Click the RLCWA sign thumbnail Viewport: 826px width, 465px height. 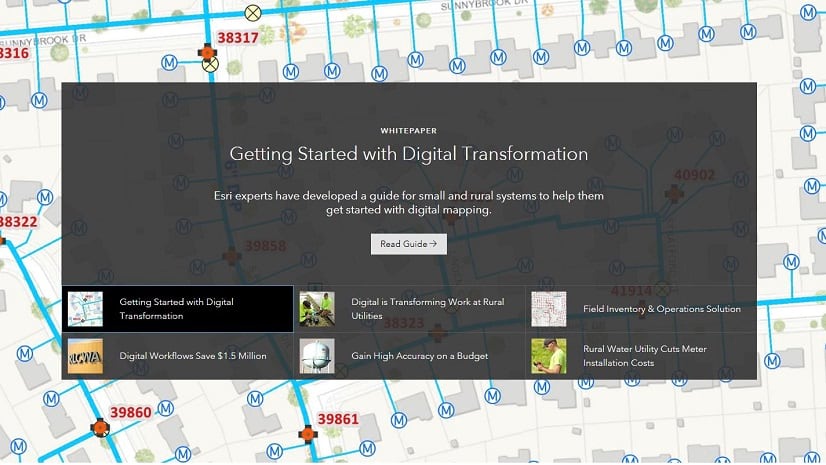85,356
